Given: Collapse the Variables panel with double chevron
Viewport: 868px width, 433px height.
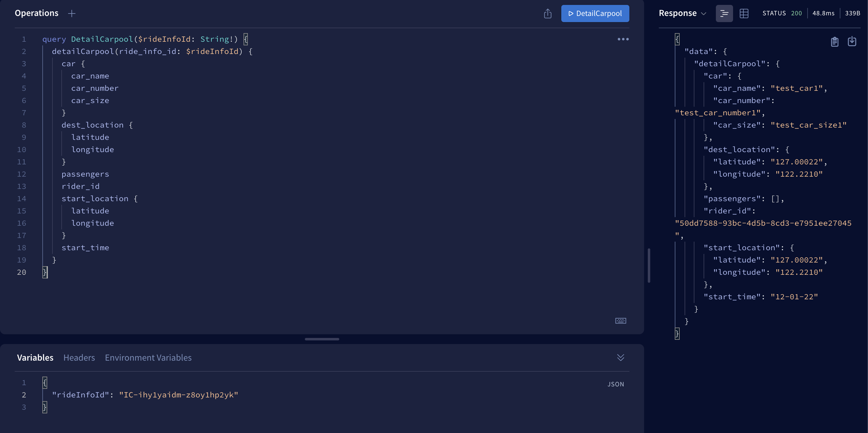Looking at the screenshot, I should [620, 357].
